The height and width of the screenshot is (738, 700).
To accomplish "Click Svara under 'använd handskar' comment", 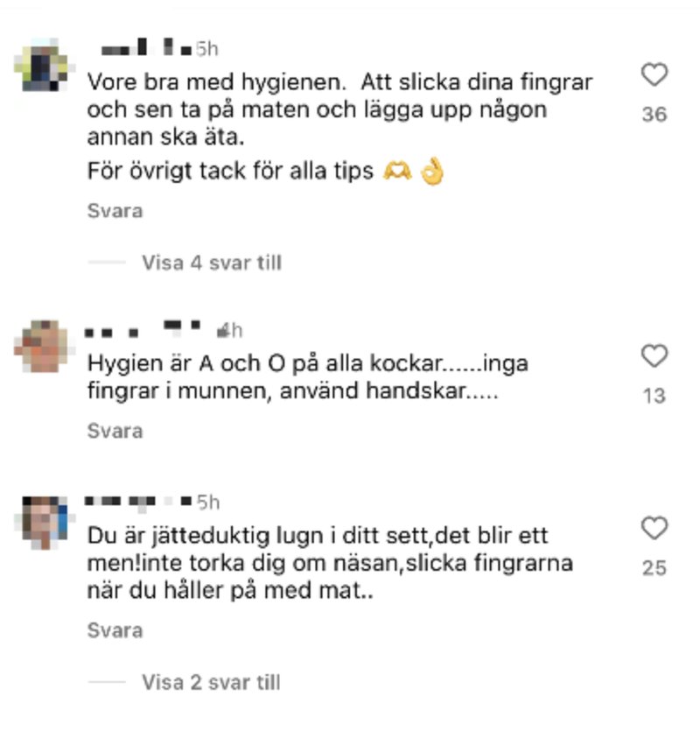I will click(x=115, y=431).
